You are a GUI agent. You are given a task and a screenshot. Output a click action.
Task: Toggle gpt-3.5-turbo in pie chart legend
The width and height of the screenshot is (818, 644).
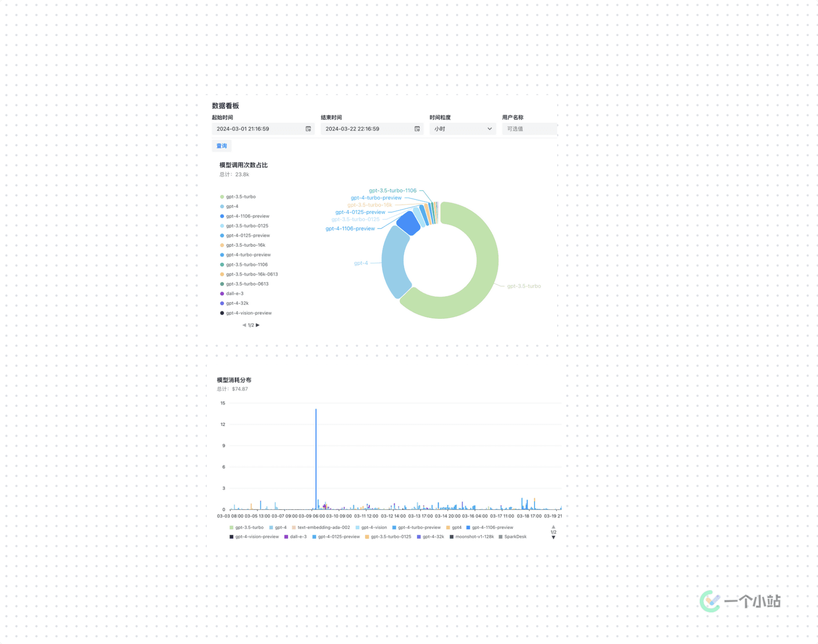point(240,197)
